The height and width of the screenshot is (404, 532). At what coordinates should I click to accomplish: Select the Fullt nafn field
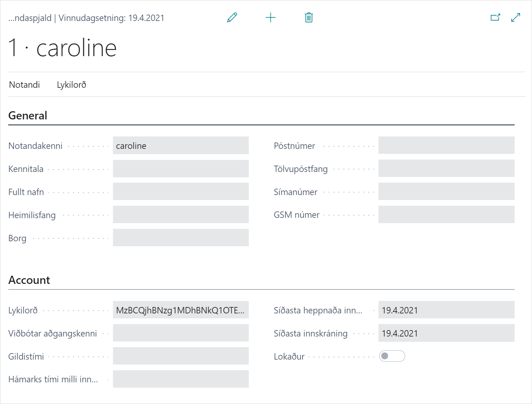pyautogui.click(x=181, y=192)
